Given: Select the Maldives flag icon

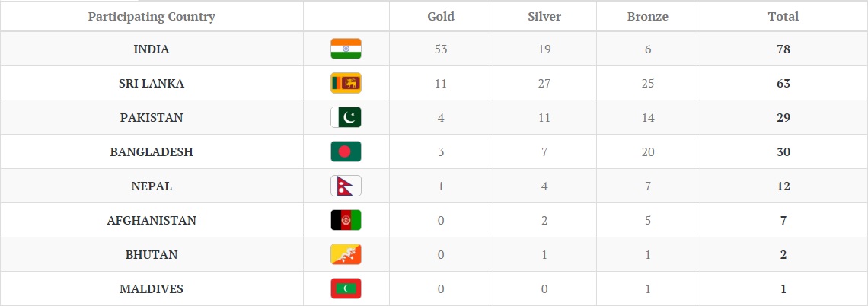Looking at the screenshot, I should coord(346,288).
